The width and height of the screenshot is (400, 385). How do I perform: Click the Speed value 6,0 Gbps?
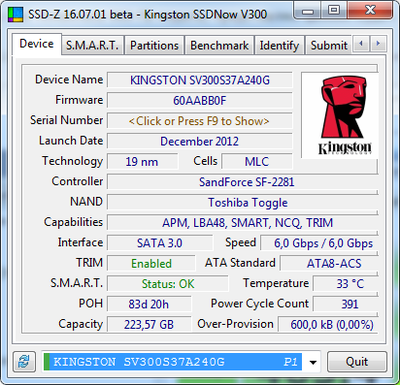pyautogui.click(x=319, y=243)
